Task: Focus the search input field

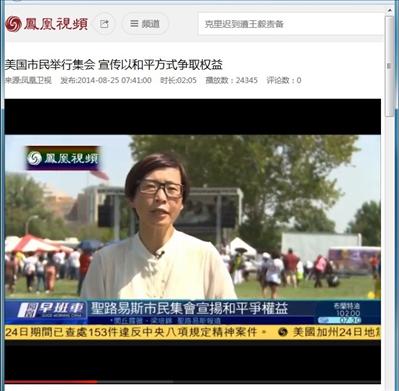Action: (291, 24)
